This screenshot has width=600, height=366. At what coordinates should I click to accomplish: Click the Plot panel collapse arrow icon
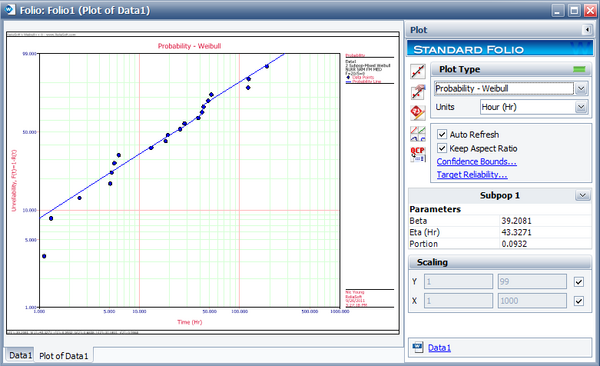587,30
